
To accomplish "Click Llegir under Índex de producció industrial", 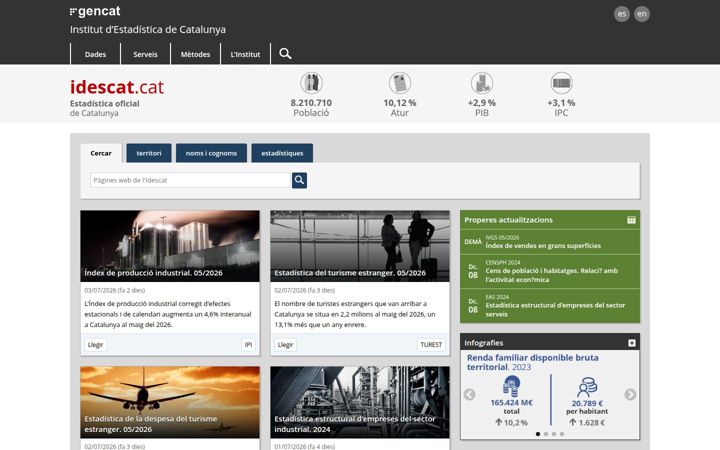I will click(96, 345).
